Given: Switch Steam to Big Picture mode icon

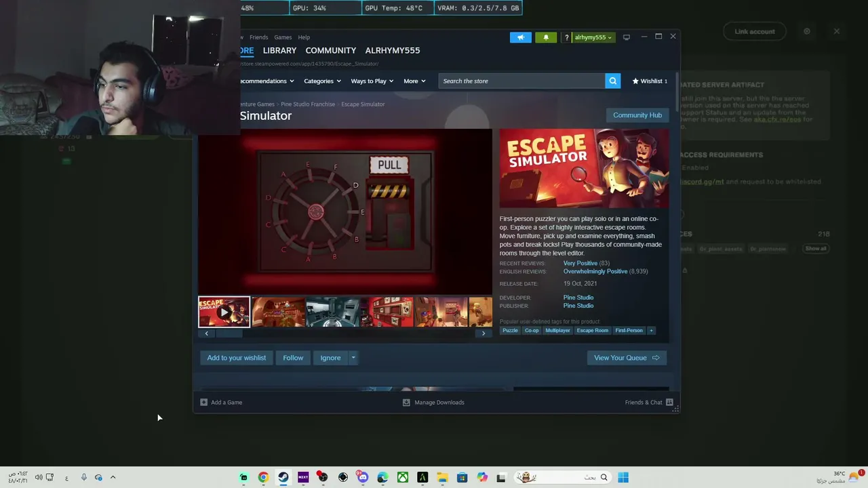Looking at the screenshot, I should pos(627,37).
